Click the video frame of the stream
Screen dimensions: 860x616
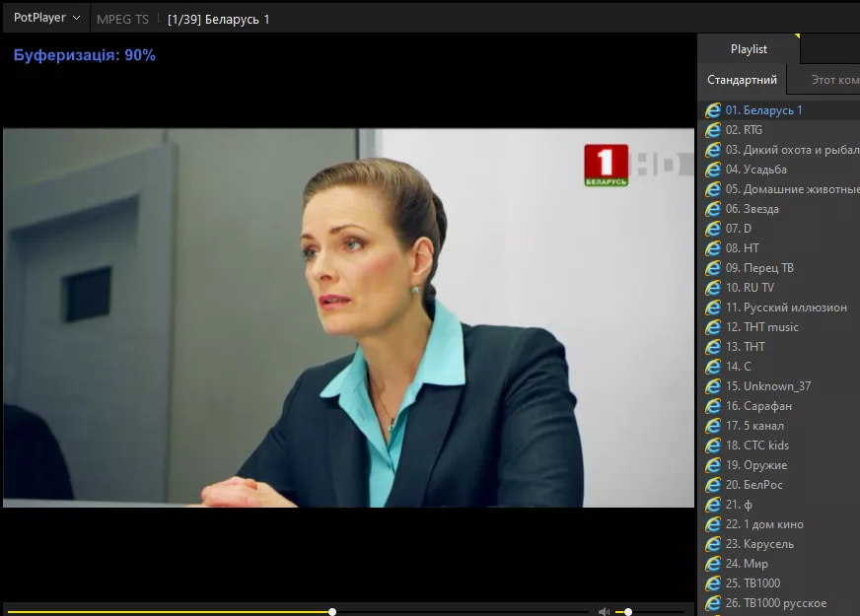[349, 318]
